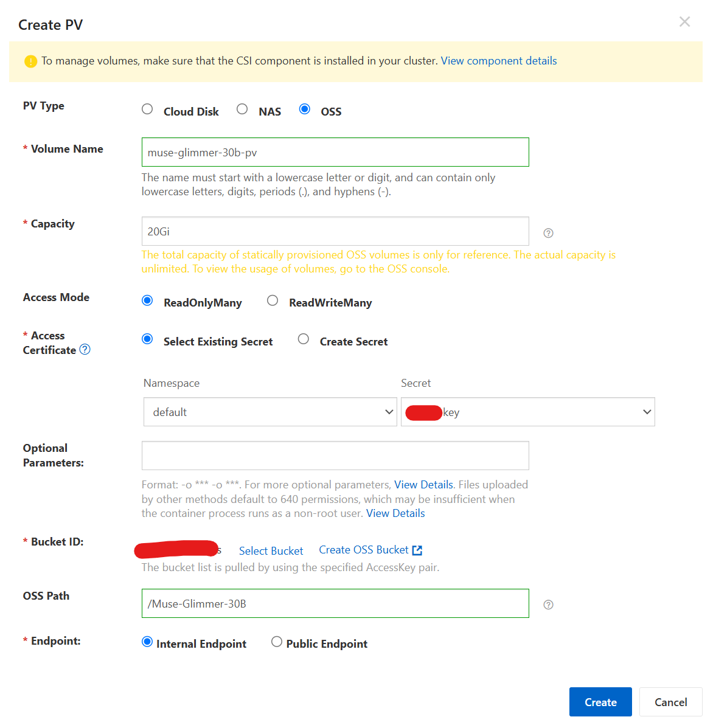This screenshot has width=716, height=728.
Task: Click the View component details link
Action: (499, 61)
